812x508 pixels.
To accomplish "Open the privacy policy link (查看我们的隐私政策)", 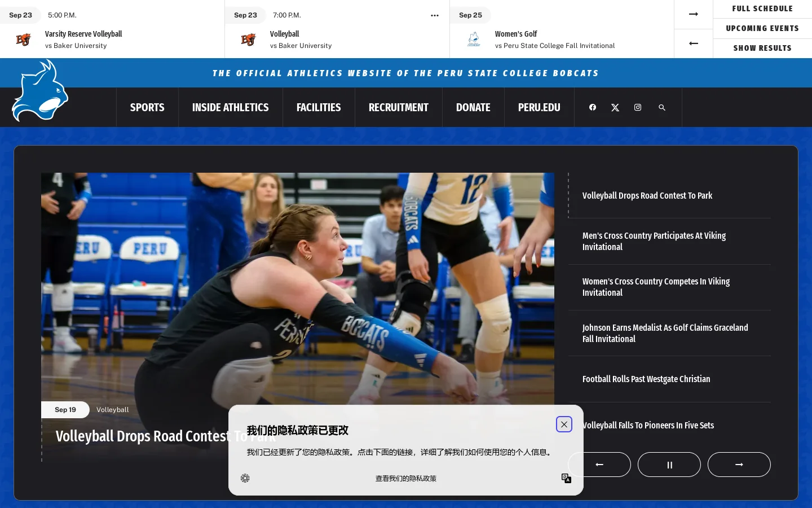I will 406,479.
